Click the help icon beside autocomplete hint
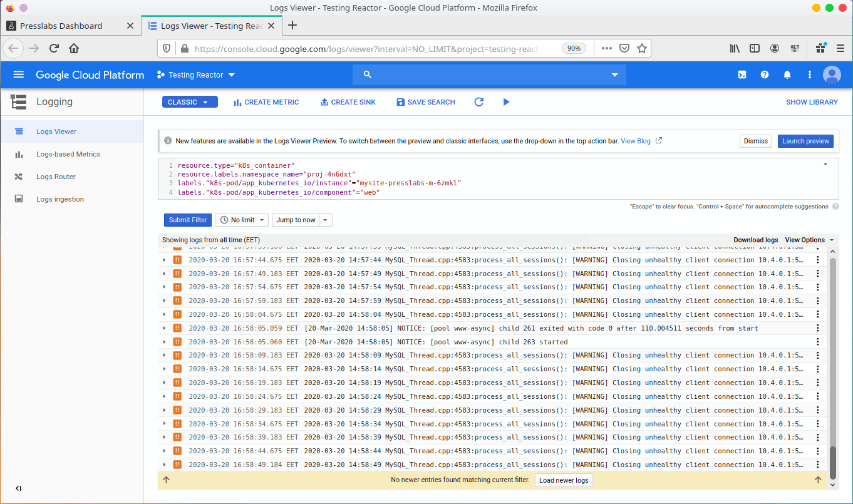Image resolution: width=853 pixels, height=504 pixels. (x=835, y=207)
